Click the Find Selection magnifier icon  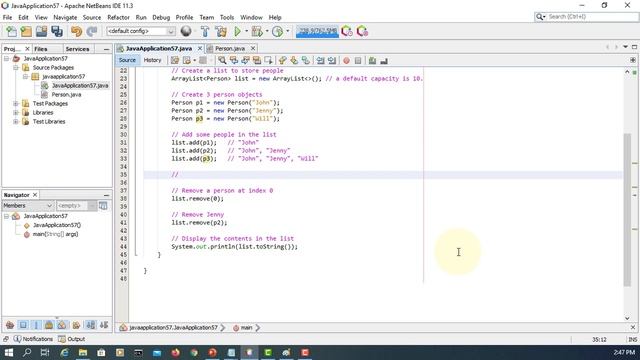tap(222, 60)
